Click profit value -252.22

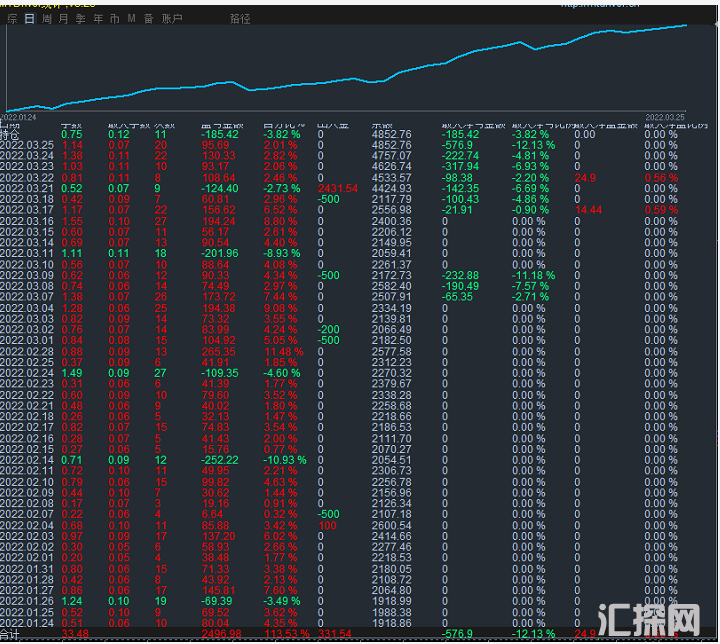(219, 460)
